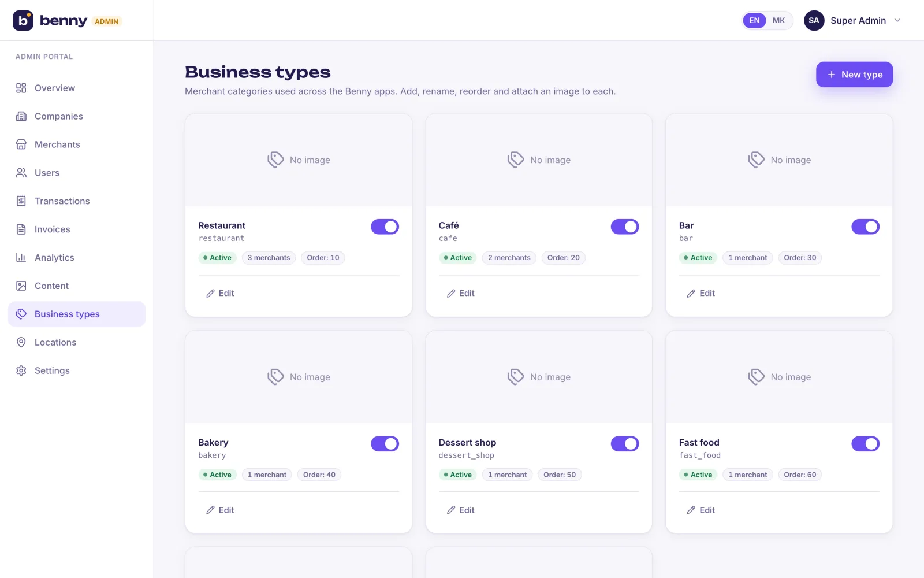
Task: Create a New type
Action: (x=855, y=75)
